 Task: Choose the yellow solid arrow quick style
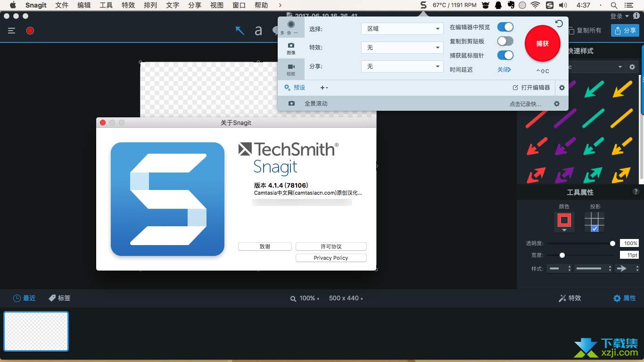tap(622, 89)
